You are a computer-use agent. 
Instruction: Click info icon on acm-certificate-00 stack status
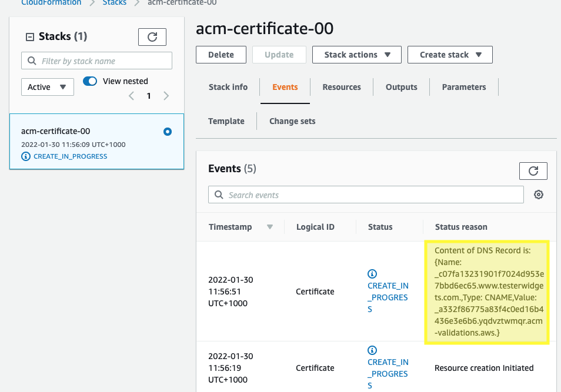(25, 156)
